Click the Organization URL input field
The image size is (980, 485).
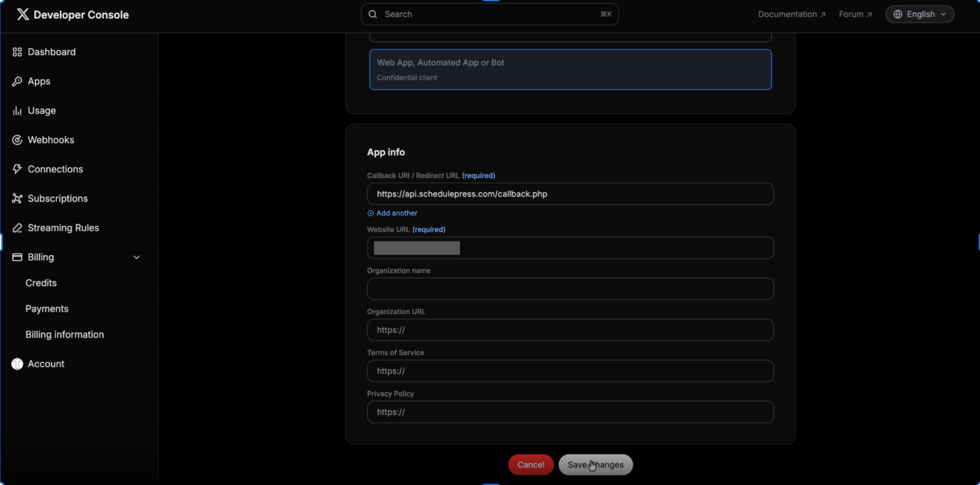coord(570,330)
